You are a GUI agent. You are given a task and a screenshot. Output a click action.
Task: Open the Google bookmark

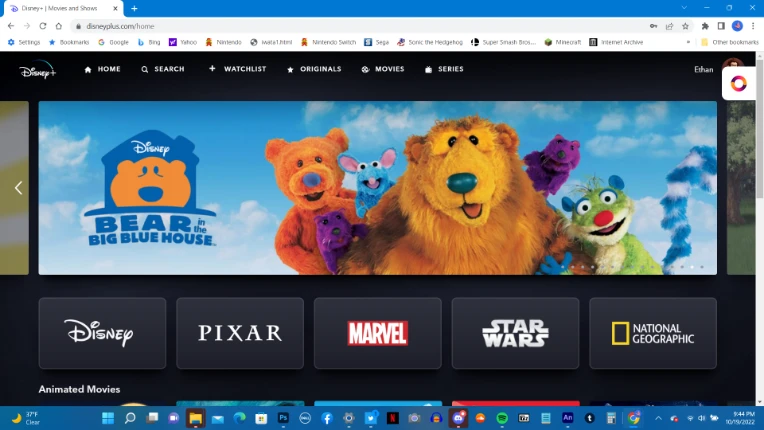(114, 42)
